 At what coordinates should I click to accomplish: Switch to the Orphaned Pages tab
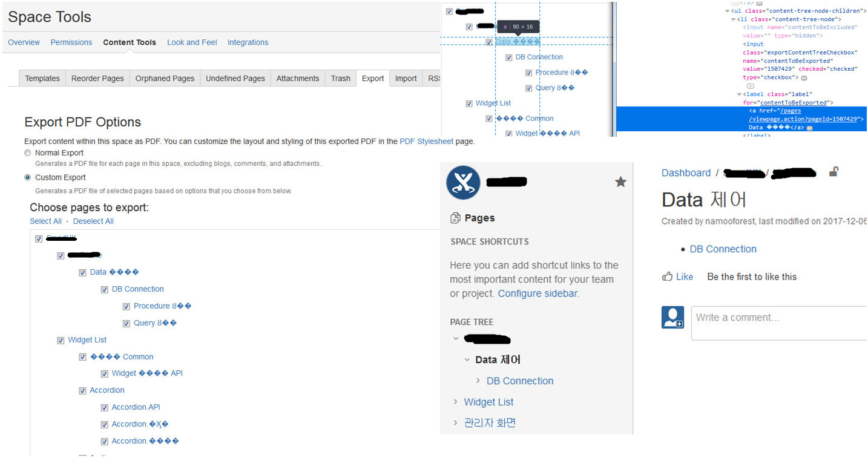tap(165, 78)
